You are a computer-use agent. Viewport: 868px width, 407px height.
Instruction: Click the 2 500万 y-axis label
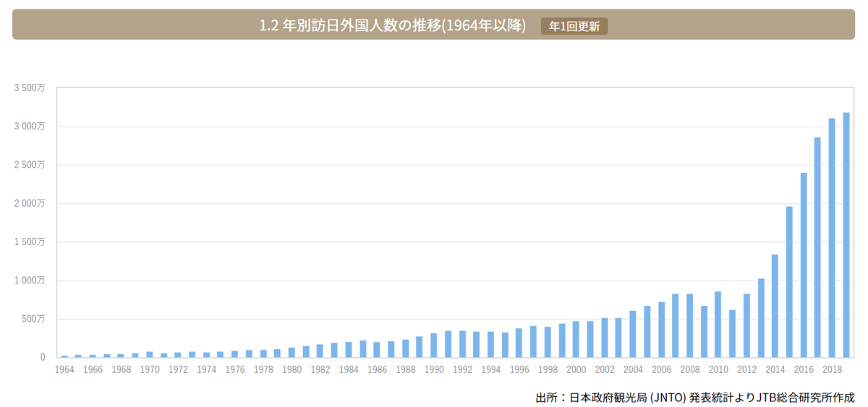pos(29,165)
